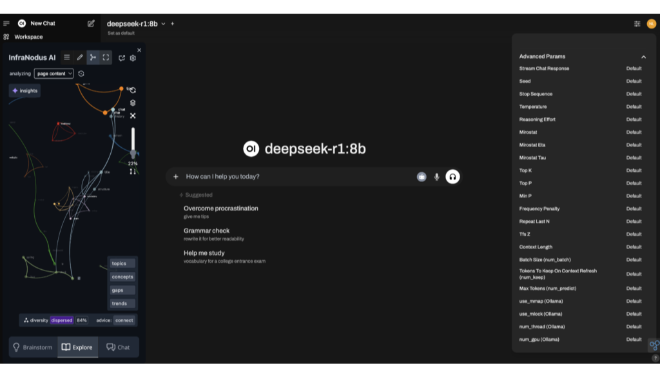Screen dimensions: 660x377
Task: Toggle the sidebar hamburger menu
Action: [6, 24]
